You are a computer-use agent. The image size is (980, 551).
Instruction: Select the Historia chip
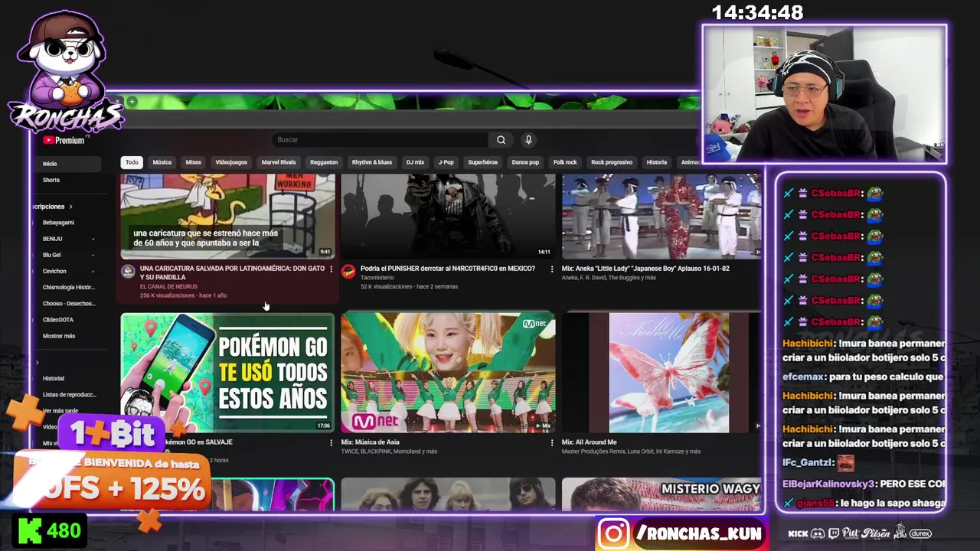(657, 162)
